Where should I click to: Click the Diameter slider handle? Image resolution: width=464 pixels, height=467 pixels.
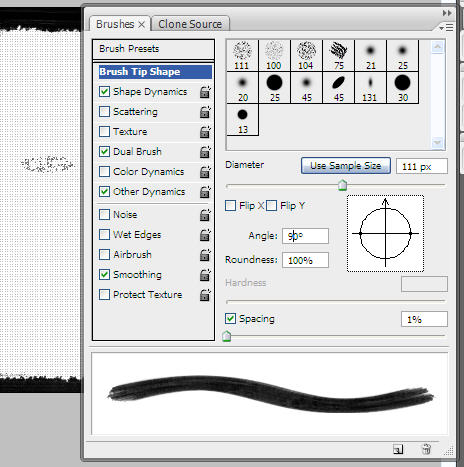342,185
